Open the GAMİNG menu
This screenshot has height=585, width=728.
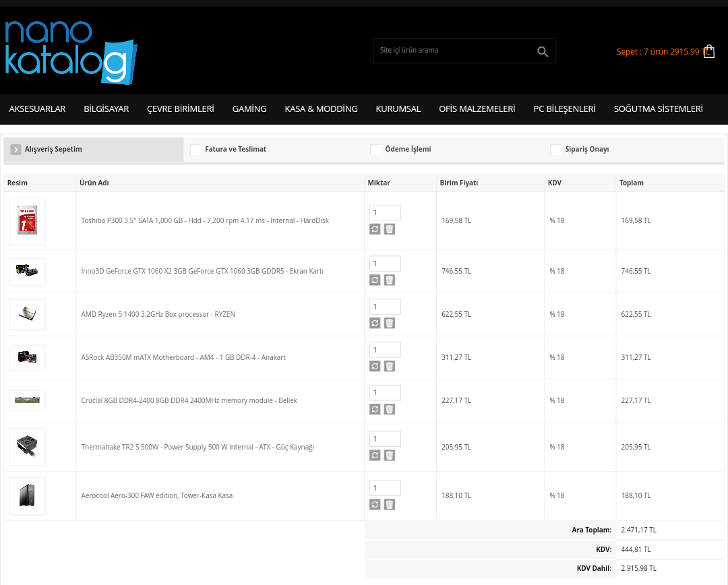click(249, 109)
